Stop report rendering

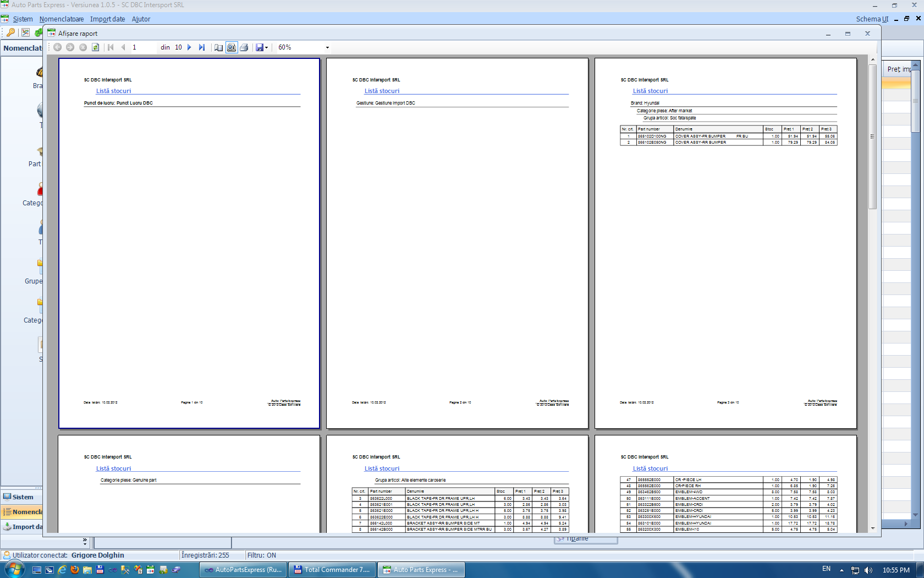pyautogui.click(x=83, y=47)
